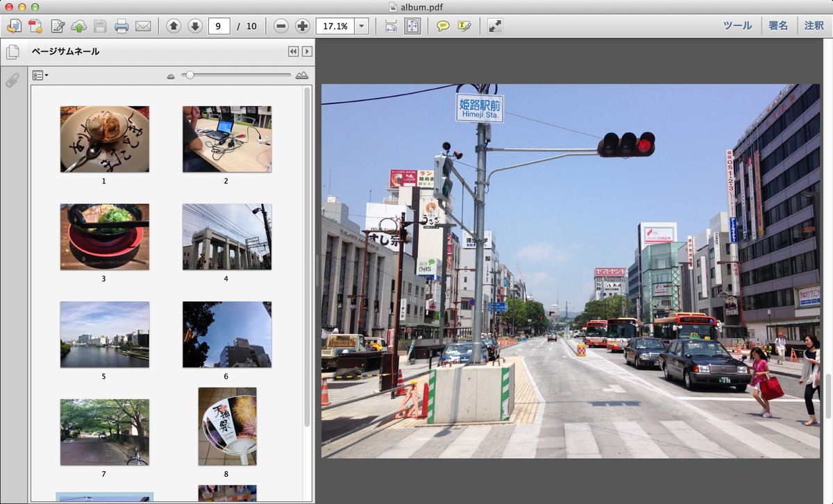Open the 署名 panel

pos(778,26)
